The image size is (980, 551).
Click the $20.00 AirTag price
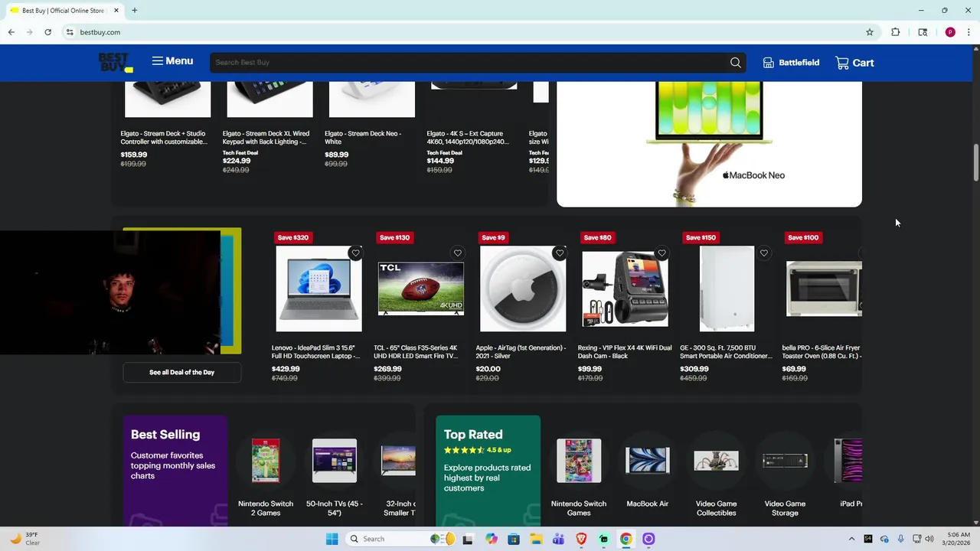click(488, 369)
